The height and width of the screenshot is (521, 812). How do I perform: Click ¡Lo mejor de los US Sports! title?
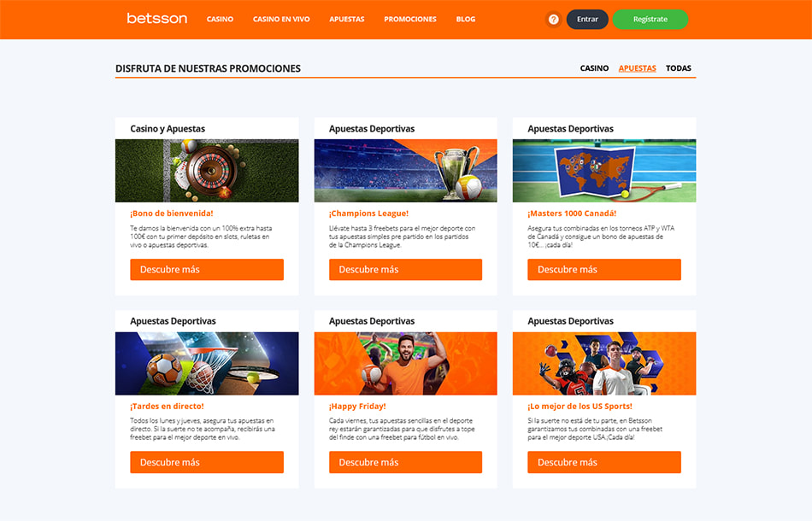[x=580, y=407]
